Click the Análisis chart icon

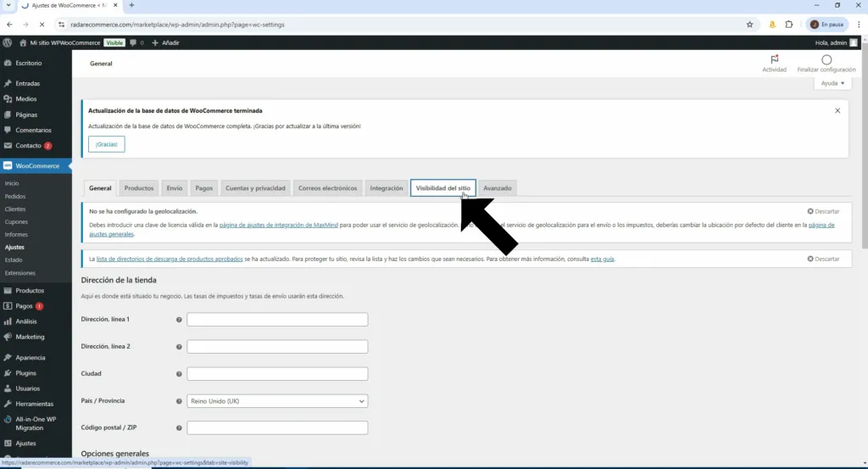8,321
